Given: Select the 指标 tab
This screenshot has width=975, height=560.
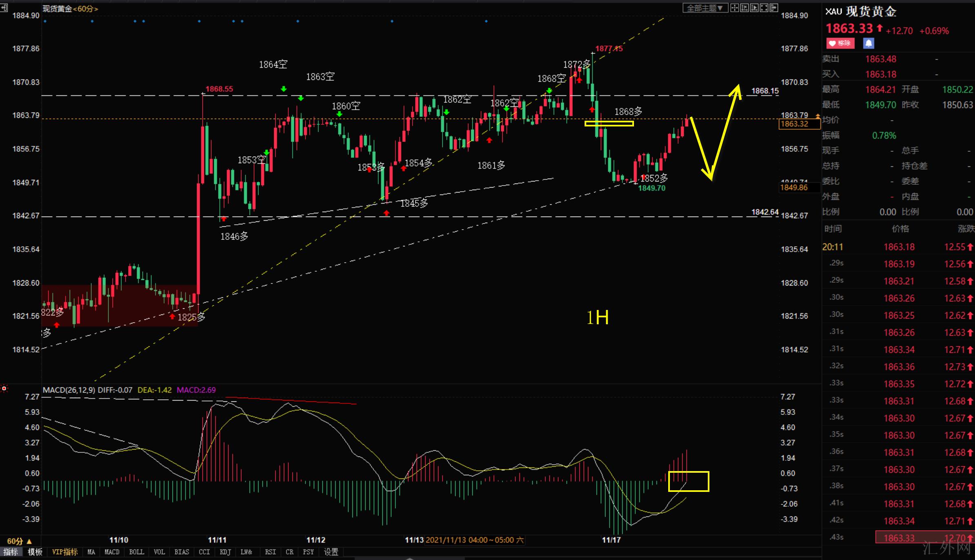Looking at the screenshot, I should (x=11, y=552).
